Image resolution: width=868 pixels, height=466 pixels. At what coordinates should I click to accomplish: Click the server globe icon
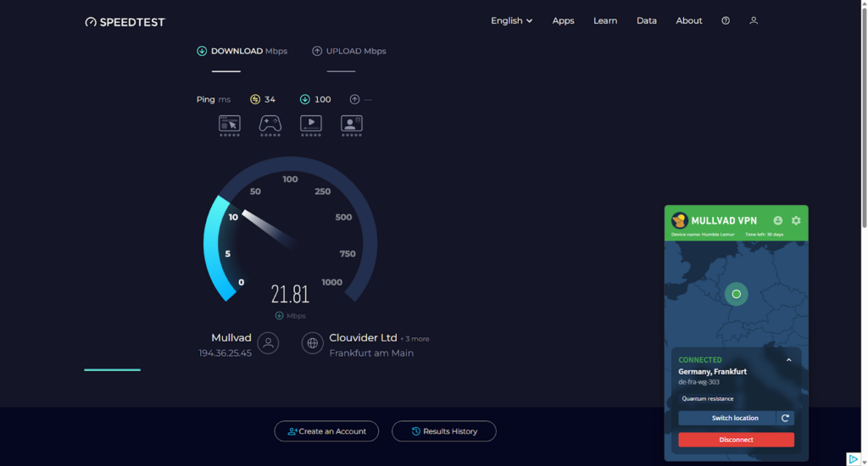[x=312, y=343]
